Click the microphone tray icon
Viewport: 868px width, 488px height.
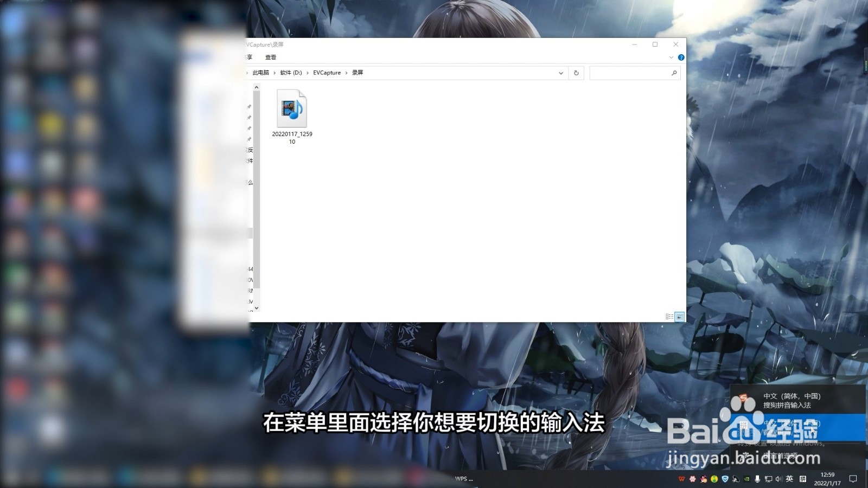[757, 479]
